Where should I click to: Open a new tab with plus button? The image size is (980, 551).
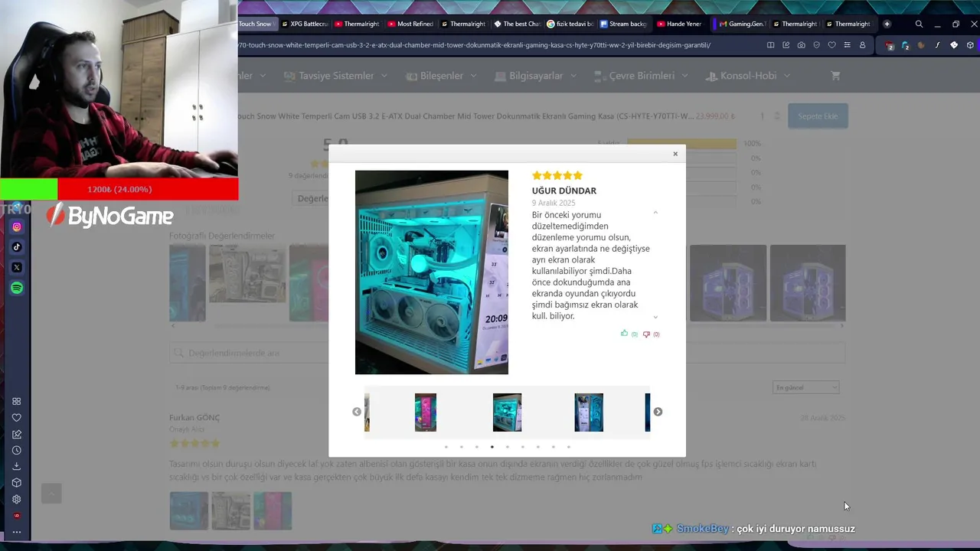click(887, 24)
